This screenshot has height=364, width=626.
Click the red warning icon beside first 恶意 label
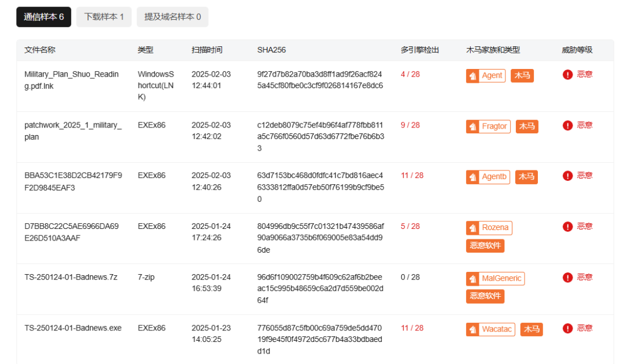point(567,75)
